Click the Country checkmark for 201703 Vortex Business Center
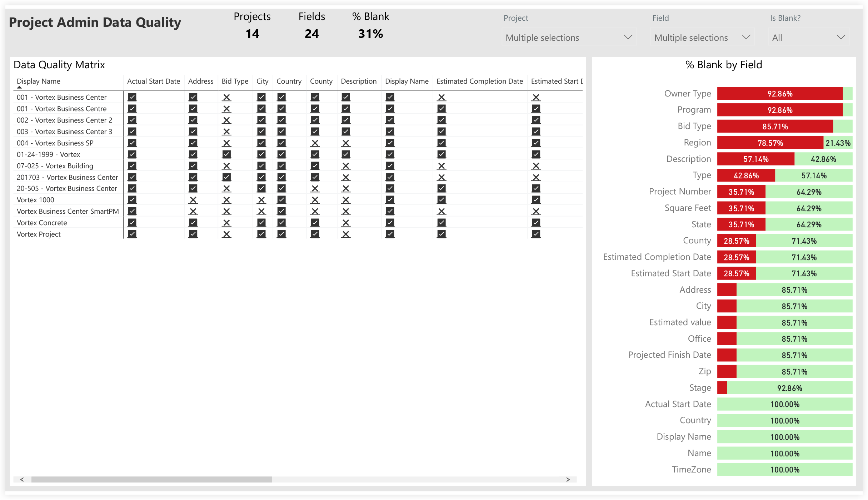Screen dimensions: 868x500 (x=281, y=177)
